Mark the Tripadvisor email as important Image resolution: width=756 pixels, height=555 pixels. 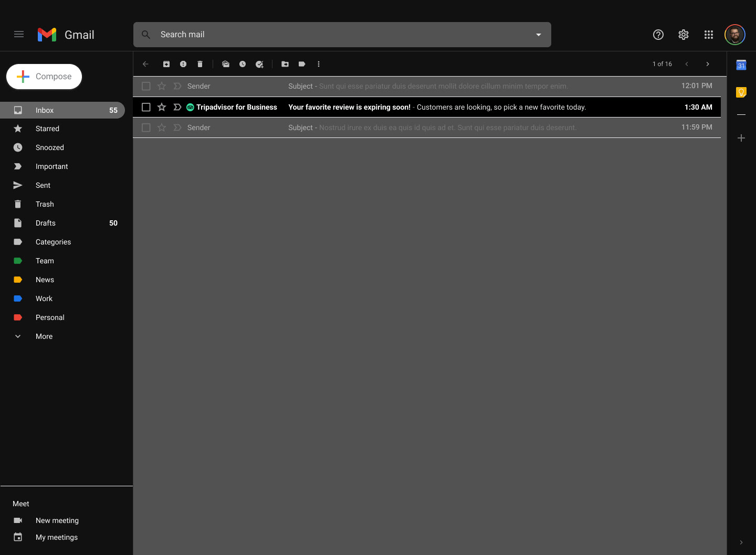click(x=177, y=107)
